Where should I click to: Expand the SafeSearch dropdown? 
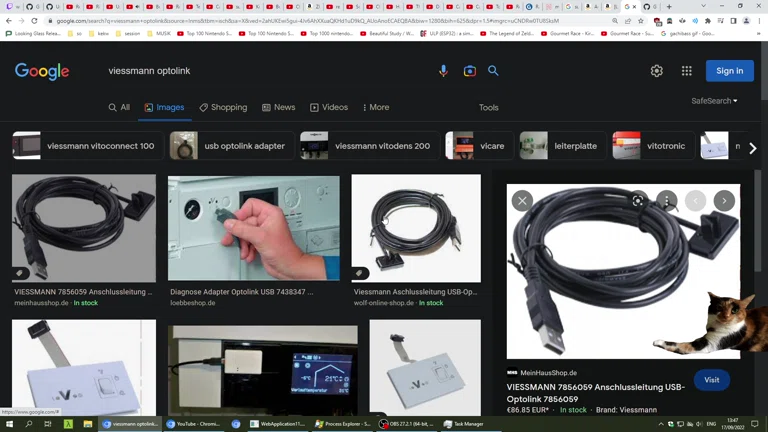714,101
